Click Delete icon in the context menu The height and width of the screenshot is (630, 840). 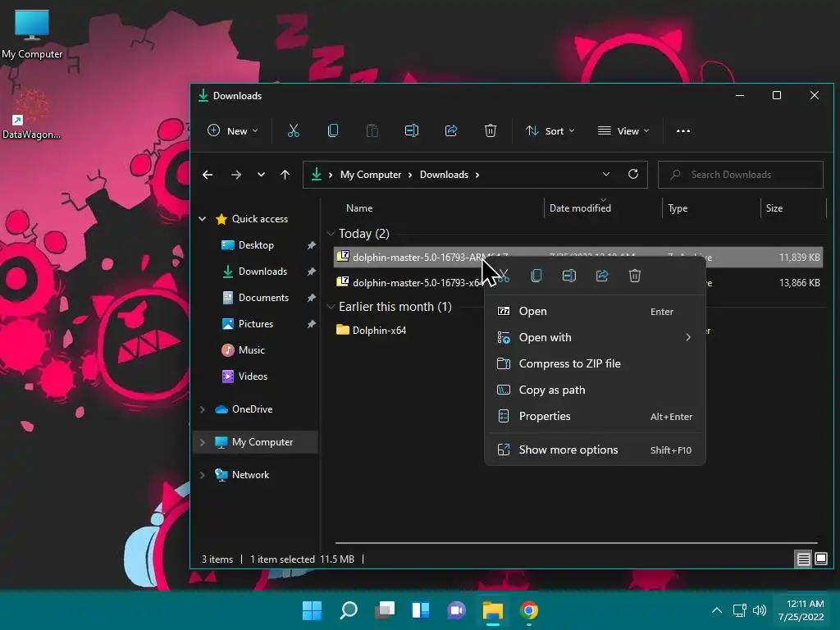click(635, 276)
